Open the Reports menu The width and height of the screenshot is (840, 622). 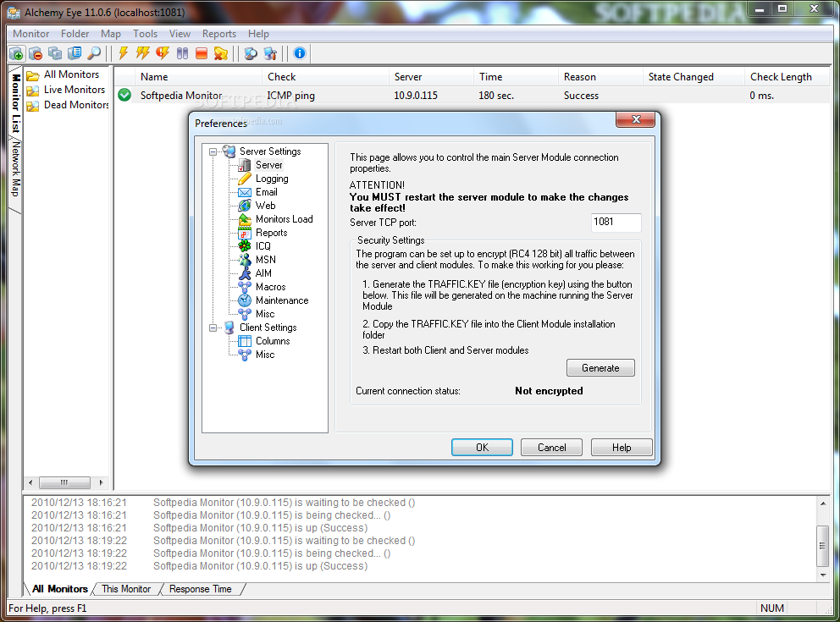tap(219, 34)
